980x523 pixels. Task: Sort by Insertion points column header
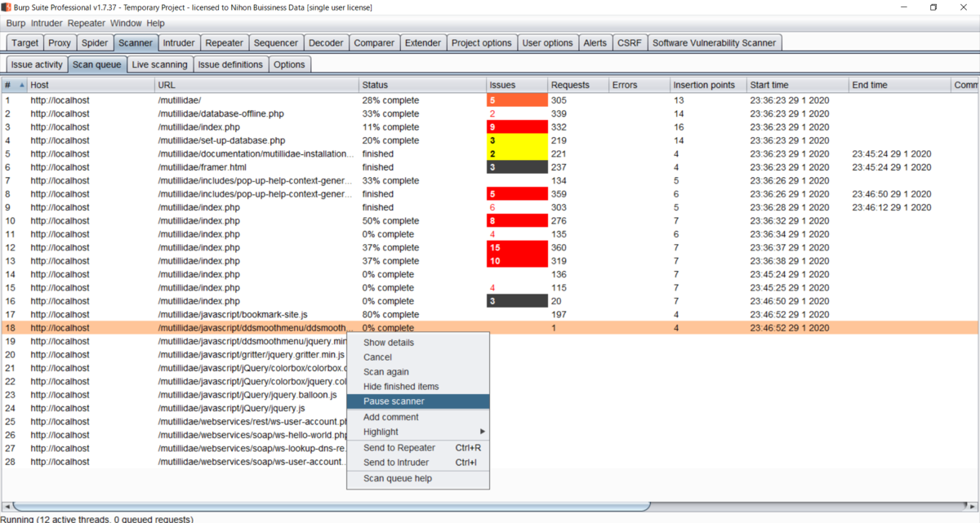(708, 85)
